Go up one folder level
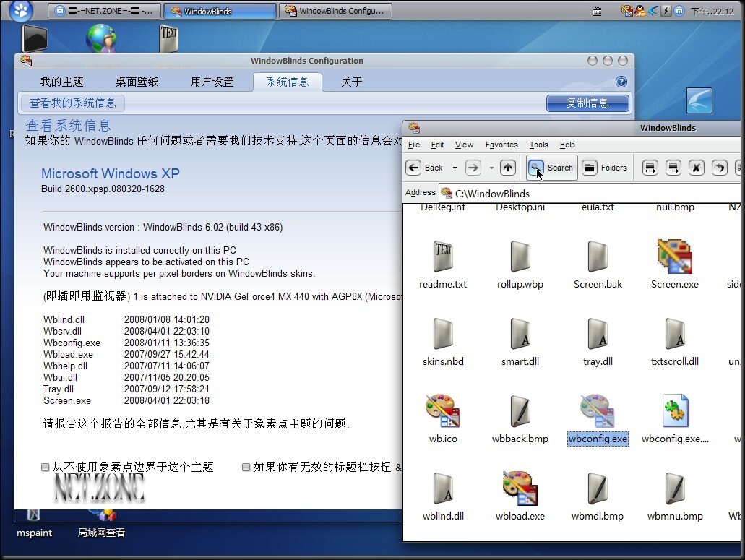The width and height of the screenshot is (745, 560). point(507,168)
